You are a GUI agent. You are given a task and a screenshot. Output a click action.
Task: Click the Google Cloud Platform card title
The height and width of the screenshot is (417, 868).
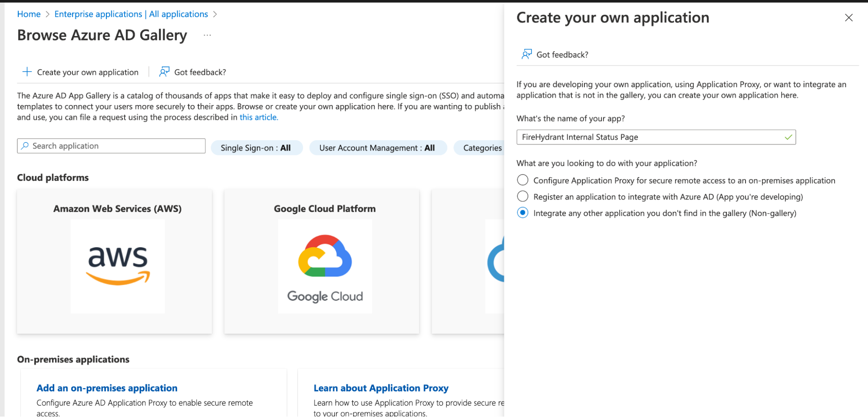tap(325, 209)
